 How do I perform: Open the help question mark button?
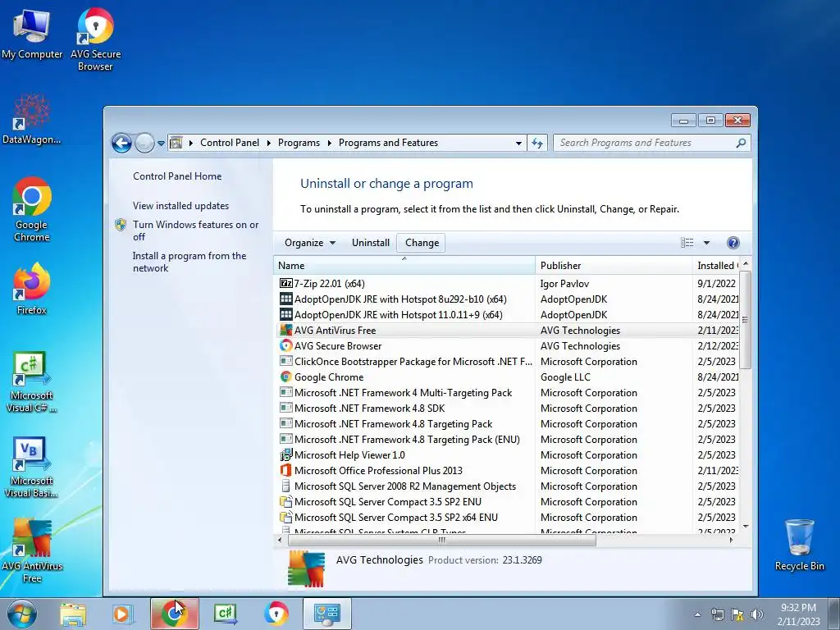[x=733, y=243]
